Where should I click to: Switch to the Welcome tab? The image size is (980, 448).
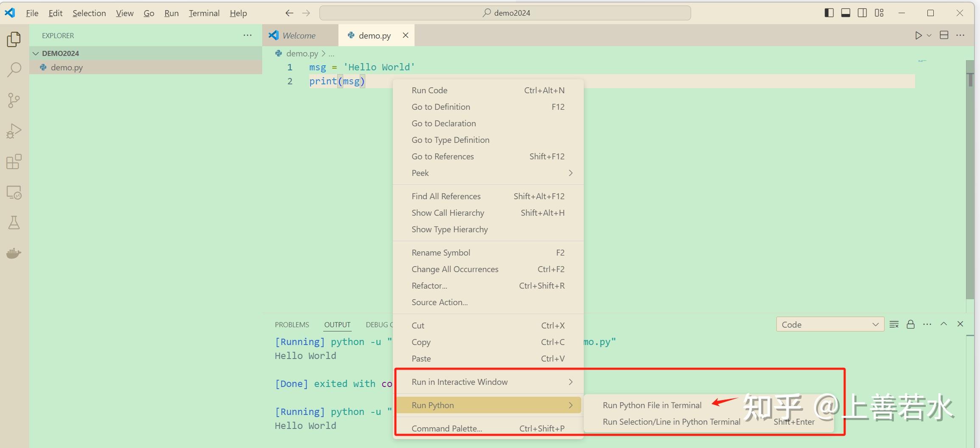point(300,36)
